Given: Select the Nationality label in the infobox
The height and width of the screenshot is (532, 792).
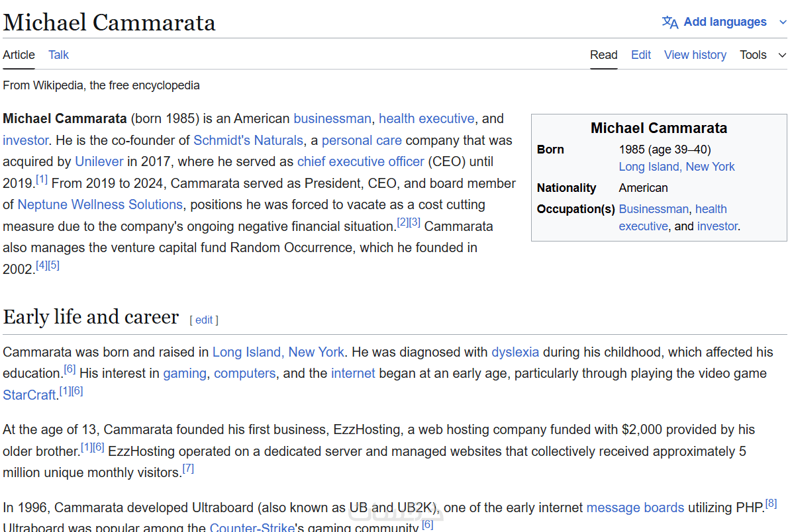Looking at the screenshot, I should click(x=566, y=188).
